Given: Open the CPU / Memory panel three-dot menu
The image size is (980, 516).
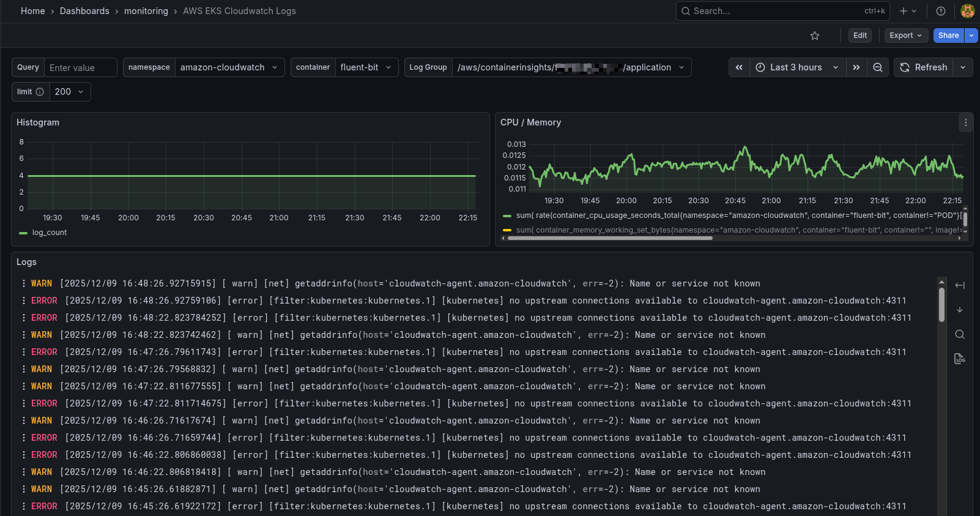Looking at the screenshot, I should (965, 122).
